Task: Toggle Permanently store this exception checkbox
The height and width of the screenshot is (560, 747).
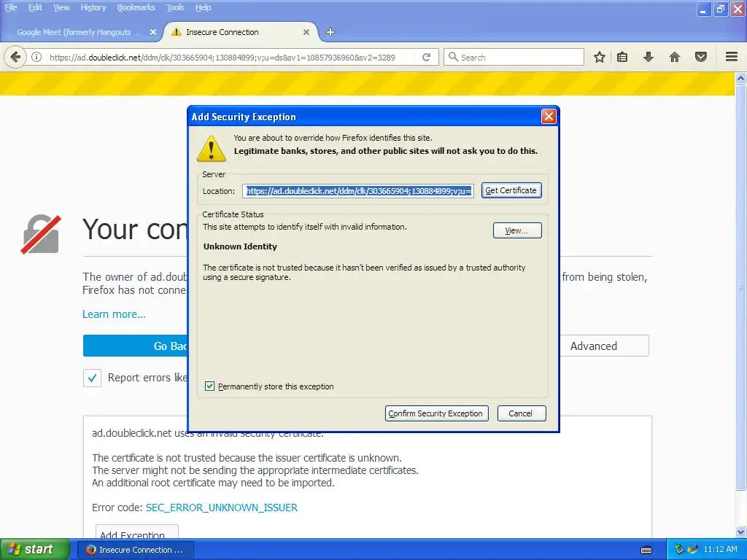Action: click(x=209, y=386)
